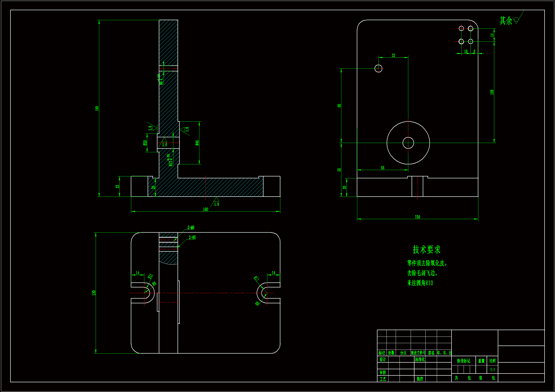The image size is (555, 392).
Task: Click the 109 vertical dimension text
Action: point(492,92)
